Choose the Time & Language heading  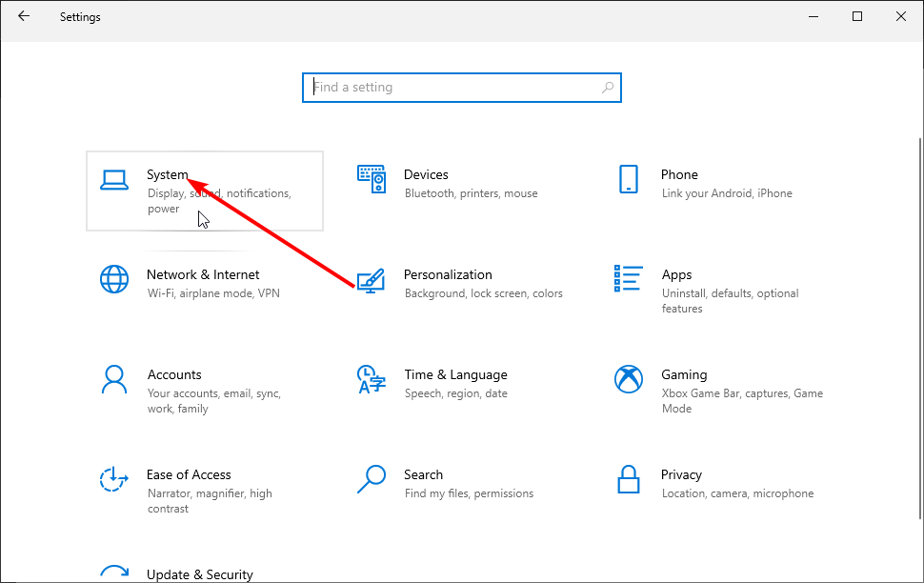(455, 375)
